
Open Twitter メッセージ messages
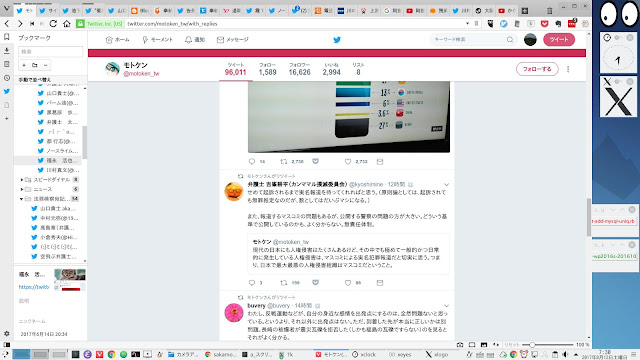[x=233, y=40]
